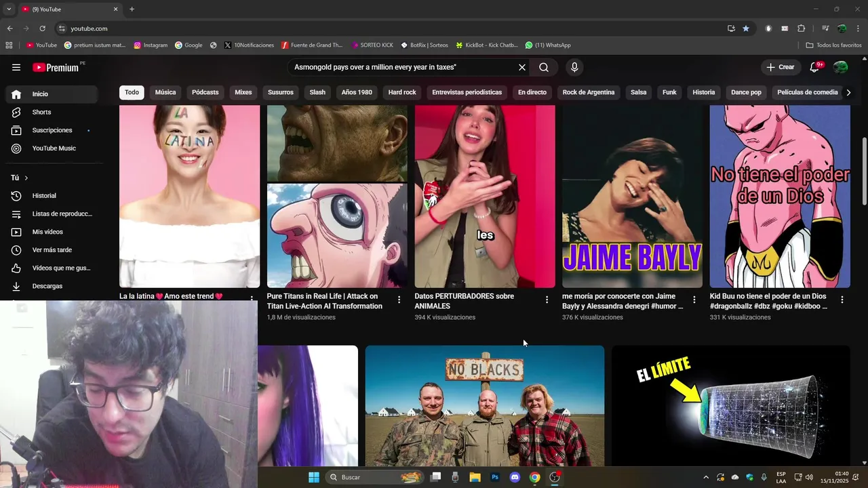This screenshot has height=488, width=868.
Task: Open Mis vídeos in the sidebar
Action: (52, 232)
